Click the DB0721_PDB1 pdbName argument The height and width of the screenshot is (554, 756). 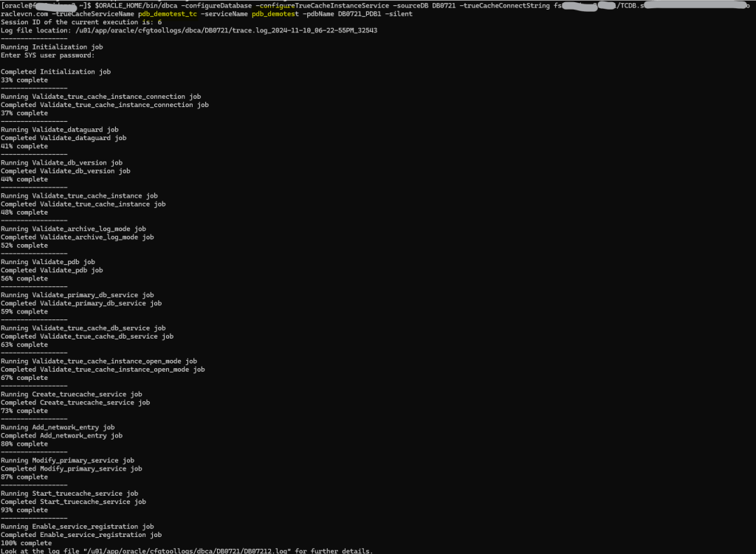[361, 14]
